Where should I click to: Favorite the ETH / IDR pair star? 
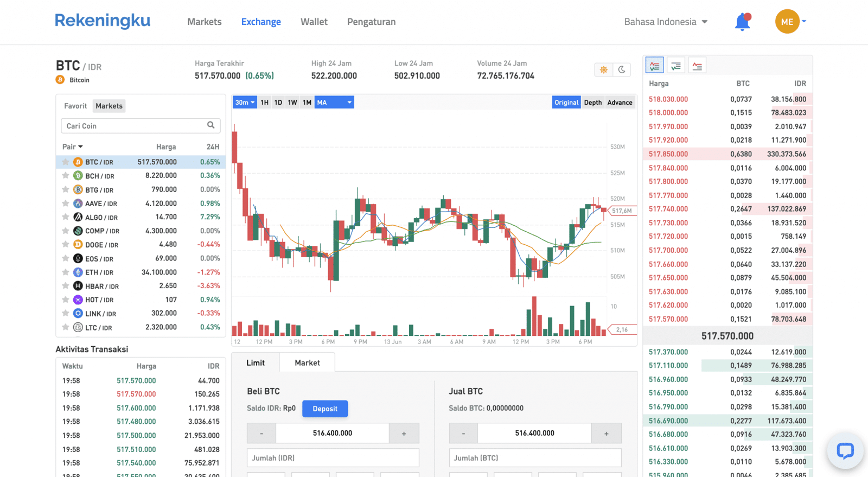(66, 272)
